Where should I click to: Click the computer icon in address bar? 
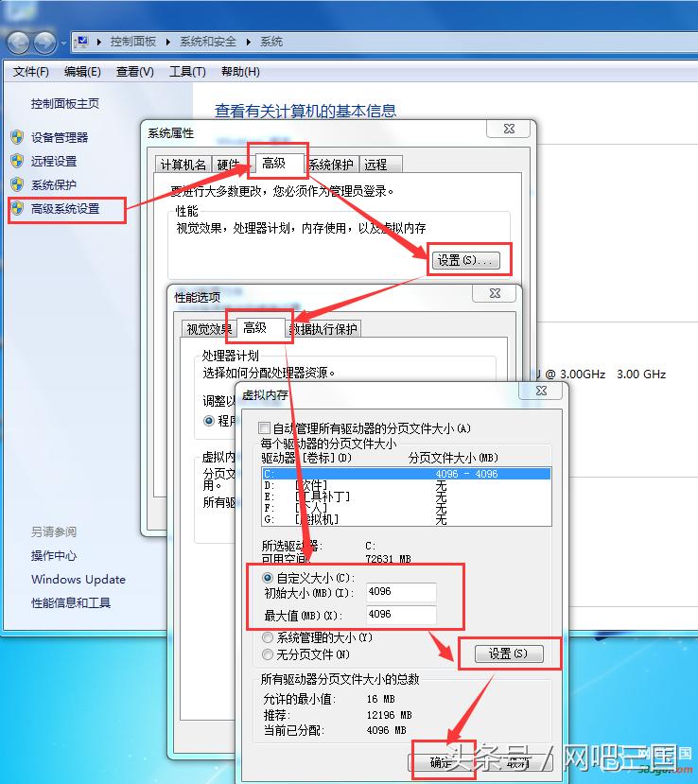click(82, 42)
